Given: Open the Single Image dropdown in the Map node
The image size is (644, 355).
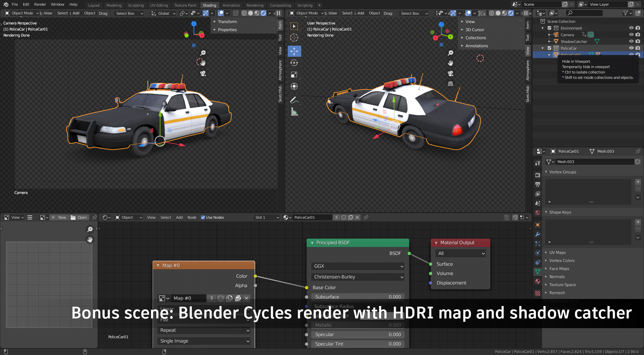Looking at the screenshot, I should click(204, 341).
